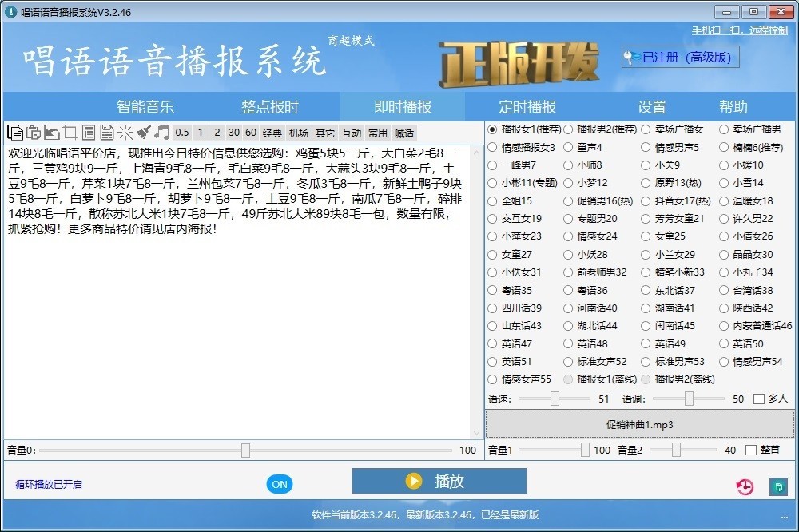Image resolution: width=799 pixels, height=532 pixels.
Task: Toggle the loop playback ON switch
Action: pos(280,484)
